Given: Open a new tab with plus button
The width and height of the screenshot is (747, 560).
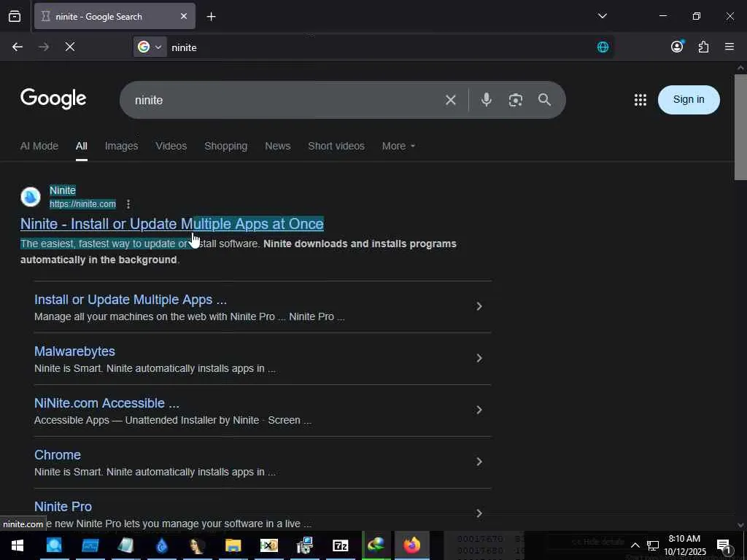Looking at the screenshot, I should [211, 17].
